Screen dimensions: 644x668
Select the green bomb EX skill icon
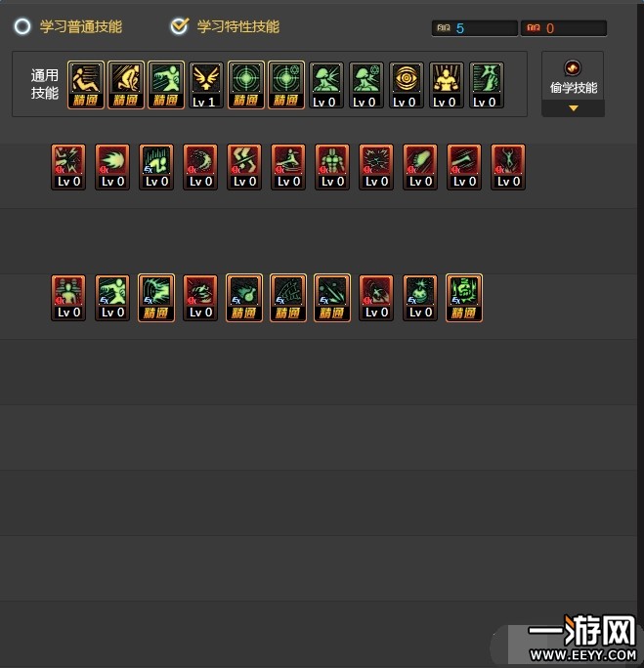click(420, 297)
